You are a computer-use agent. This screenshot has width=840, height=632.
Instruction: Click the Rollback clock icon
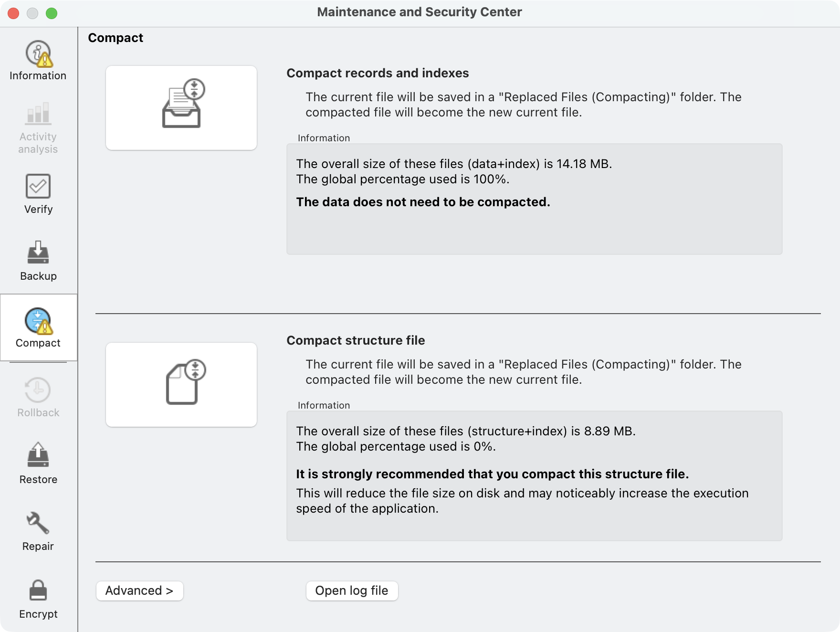click(38, 390)
